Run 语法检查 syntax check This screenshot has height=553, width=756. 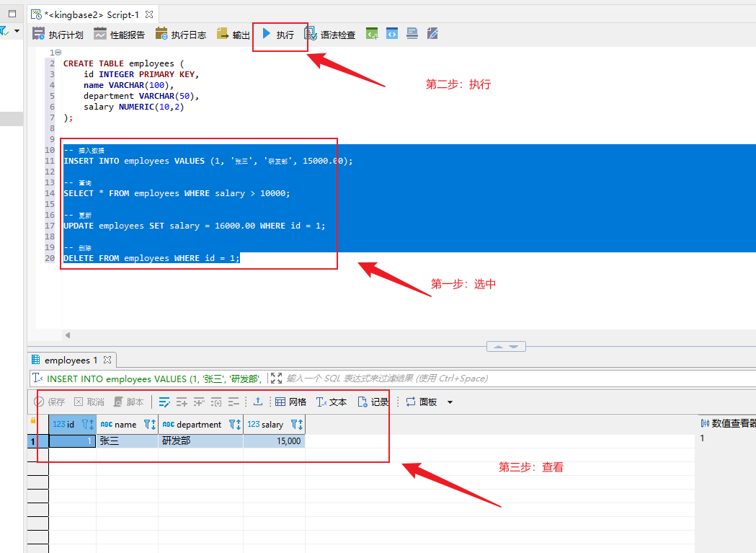330,35
